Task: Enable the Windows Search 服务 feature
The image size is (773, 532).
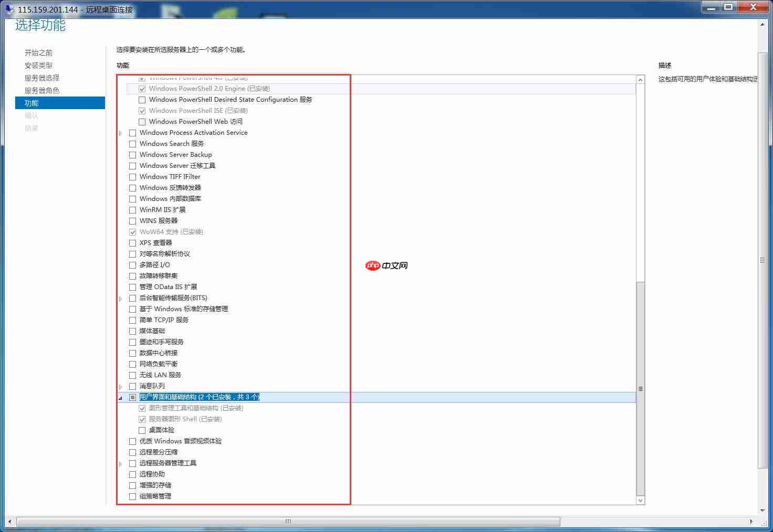Action: (x=132, y=143)
